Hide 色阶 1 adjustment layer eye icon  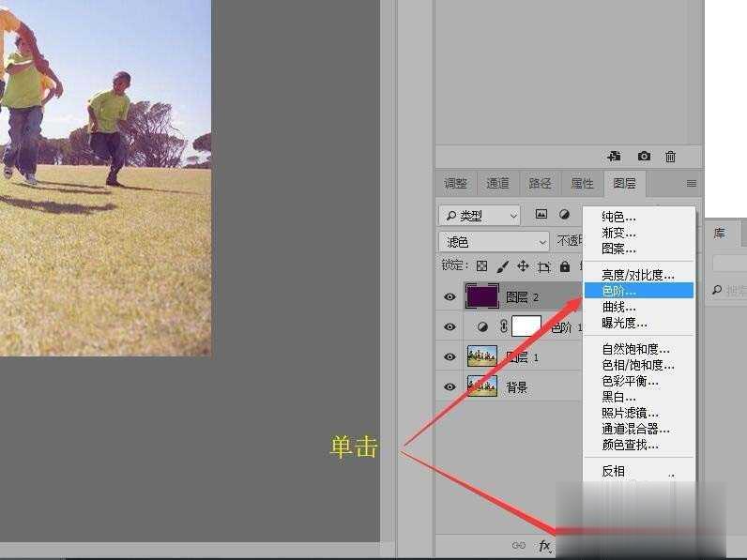450,326
